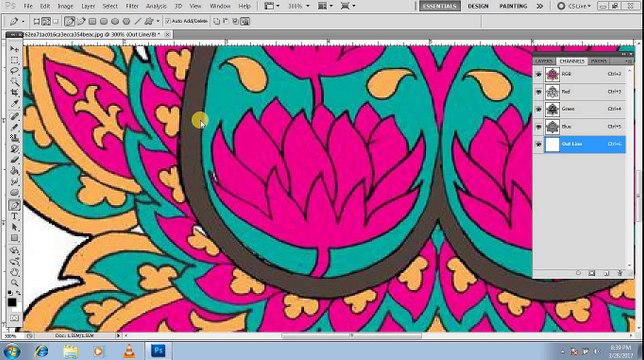The height and width of the screenshot is (360, 644).
Task: Select the Rectangle shape tool in toolbox
Action: tap(14, 238)
